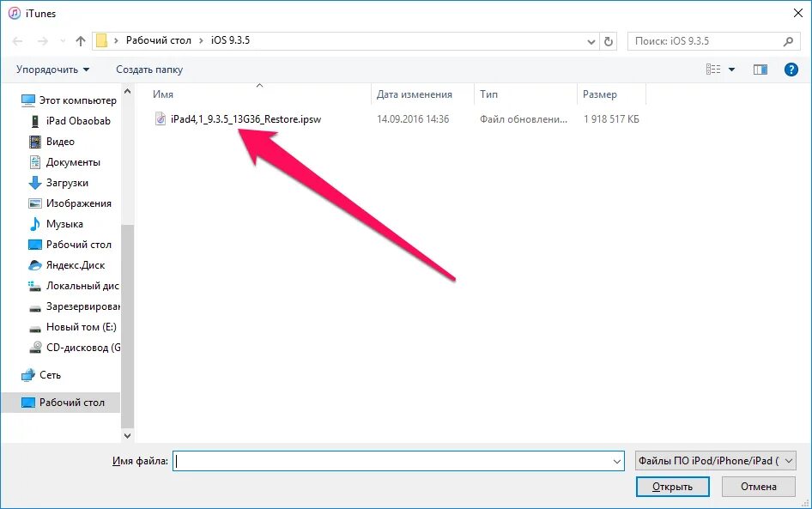Click the sidebar scroll-up arrow
The width and height of the screenshot is (812, 509).
point(127,92)
